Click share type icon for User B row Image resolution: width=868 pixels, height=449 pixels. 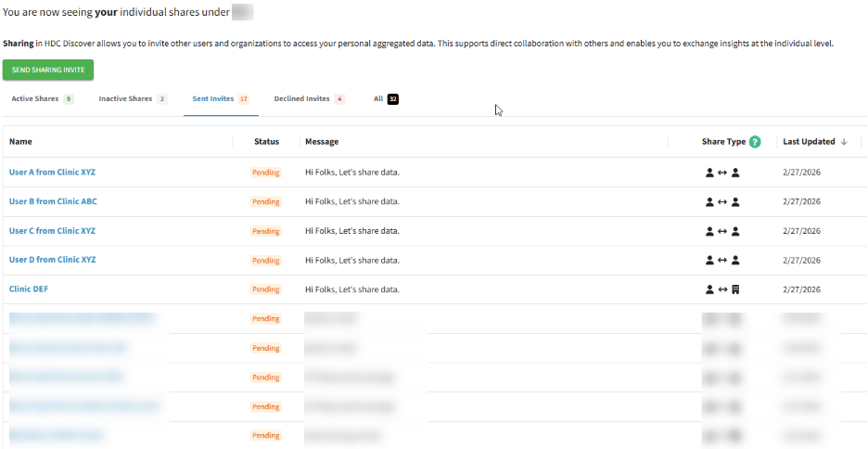[x=722, y=201]
